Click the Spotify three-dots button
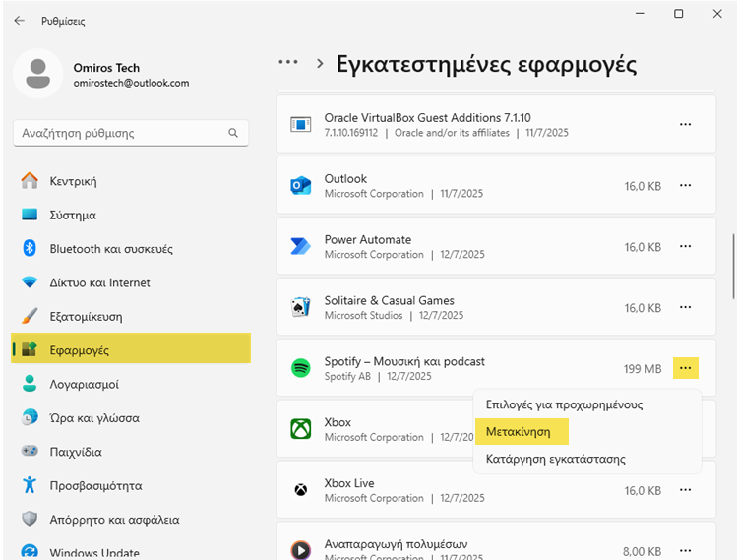Screen dimensions: 737x560 [x=685, y=368]
